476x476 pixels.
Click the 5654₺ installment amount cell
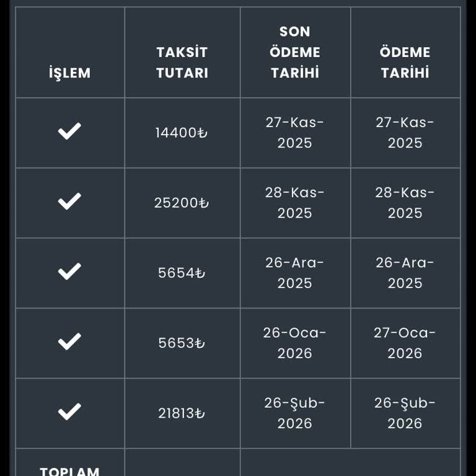pyautogui.click(x=182, y=273)
